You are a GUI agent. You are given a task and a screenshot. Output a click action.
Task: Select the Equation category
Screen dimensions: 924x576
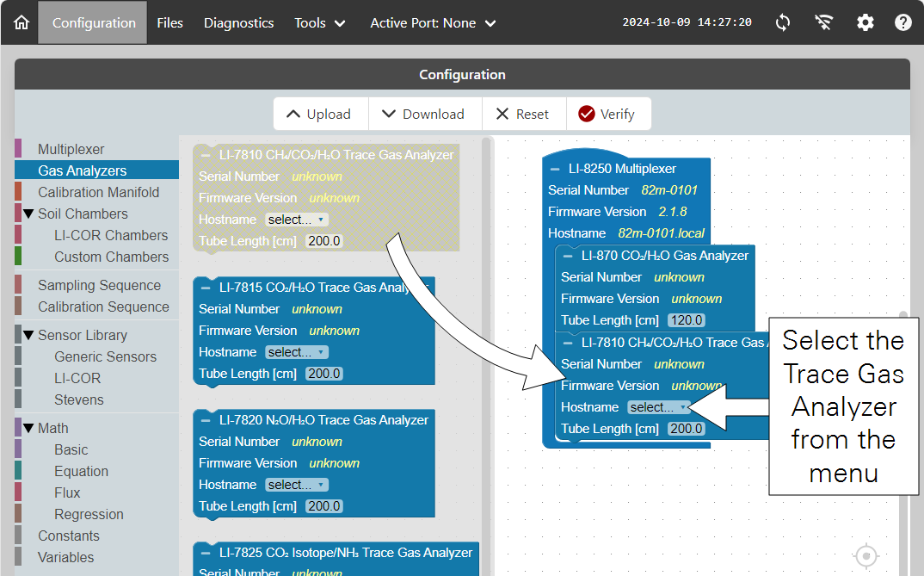point(81,472)
